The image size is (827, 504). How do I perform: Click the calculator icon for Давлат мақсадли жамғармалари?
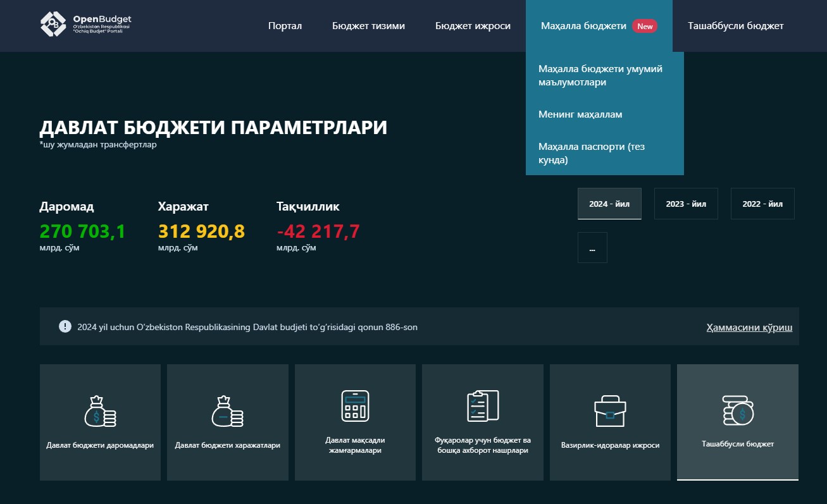click(355, 405)
